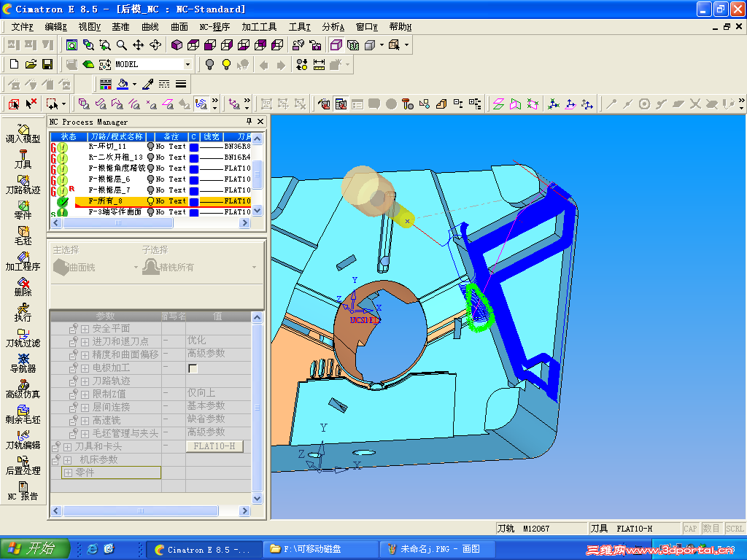Open the 视图V menu
Screen dimensions: 747x560
tap(90, 27)
